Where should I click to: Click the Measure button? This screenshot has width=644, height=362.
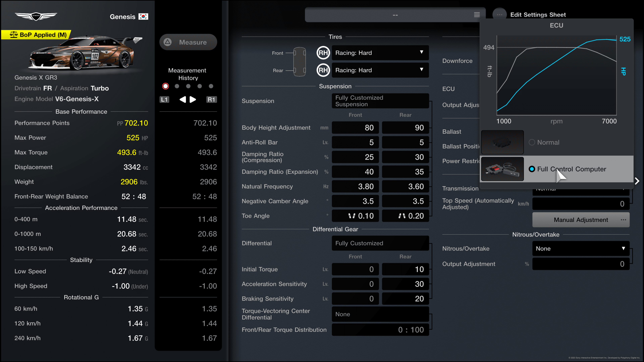tap(188, 42)
